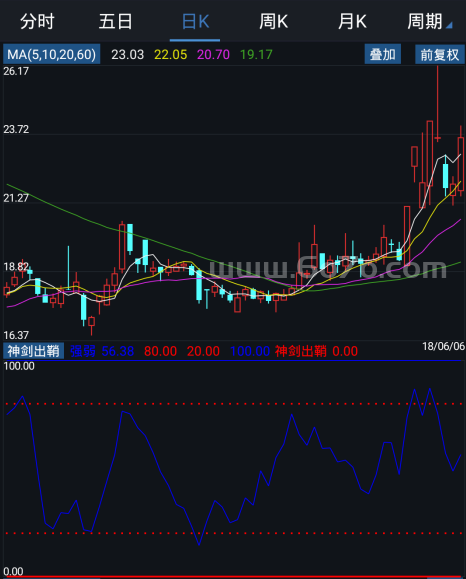Switch to the 周K tab
466x579 pixels.
(x=273, y=21)
